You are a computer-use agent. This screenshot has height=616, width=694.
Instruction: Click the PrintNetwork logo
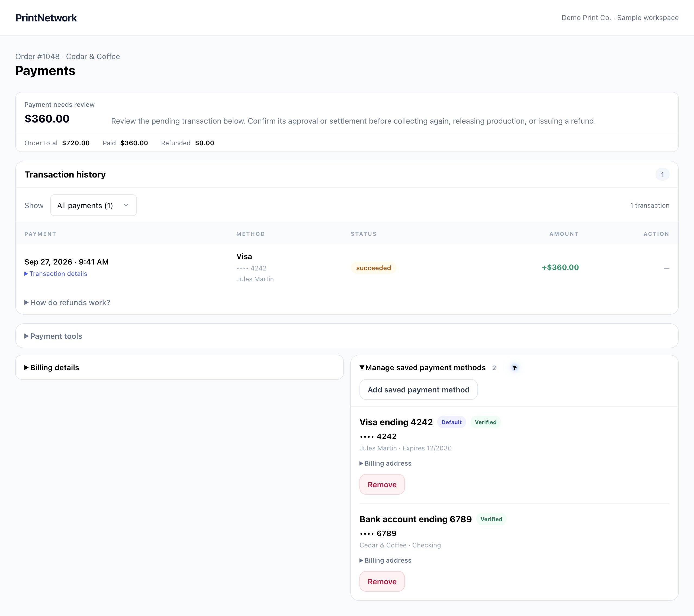click(46, 18)
